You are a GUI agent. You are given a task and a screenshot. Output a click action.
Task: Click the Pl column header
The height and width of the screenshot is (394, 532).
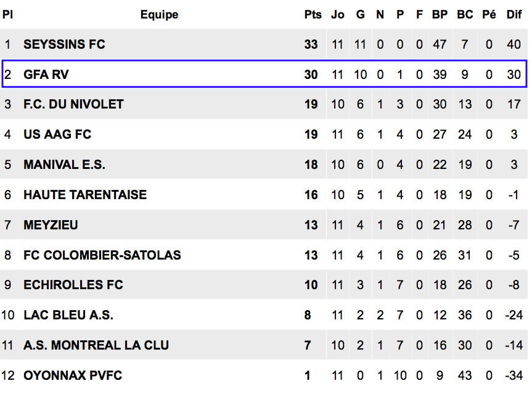tap(7, 15)
